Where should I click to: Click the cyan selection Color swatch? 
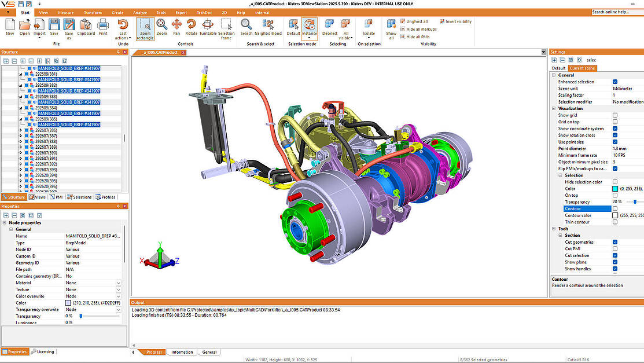tap(614, 189)
